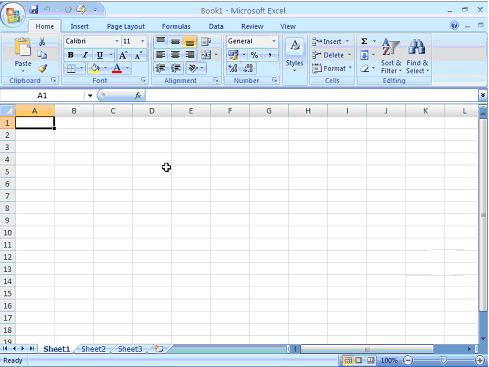Insert function with fx button
489x367 pixels.
coord(138,96)
